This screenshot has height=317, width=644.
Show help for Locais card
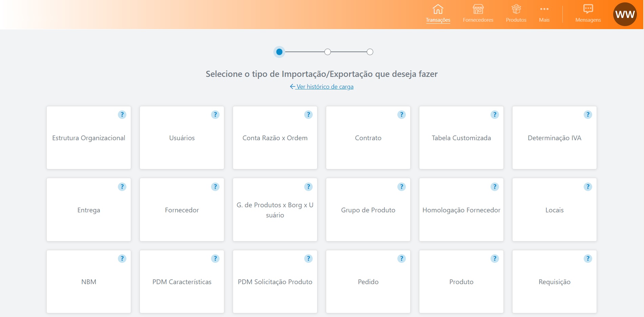pyautogui.click(x=588, y=187)
